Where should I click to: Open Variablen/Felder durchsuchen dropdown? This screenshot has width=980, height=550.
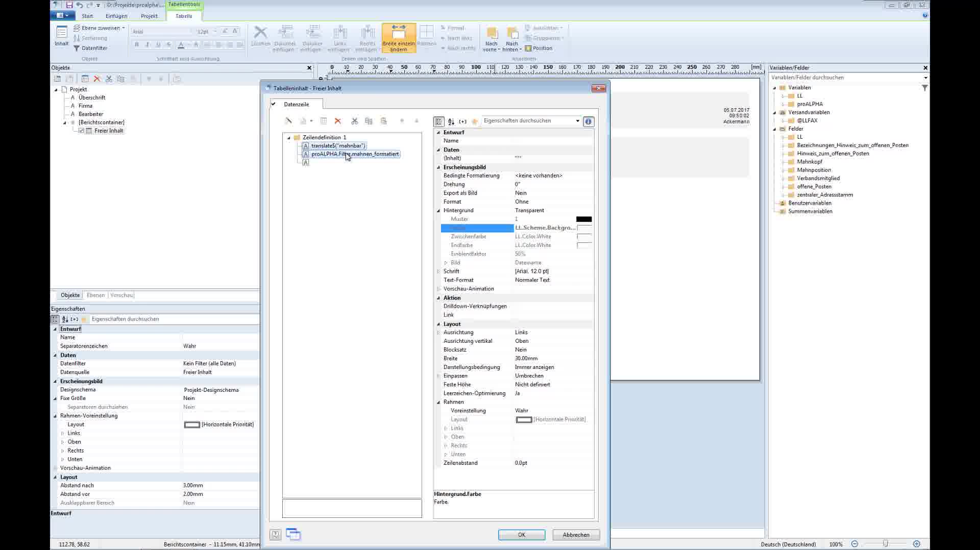pos(925,78)
